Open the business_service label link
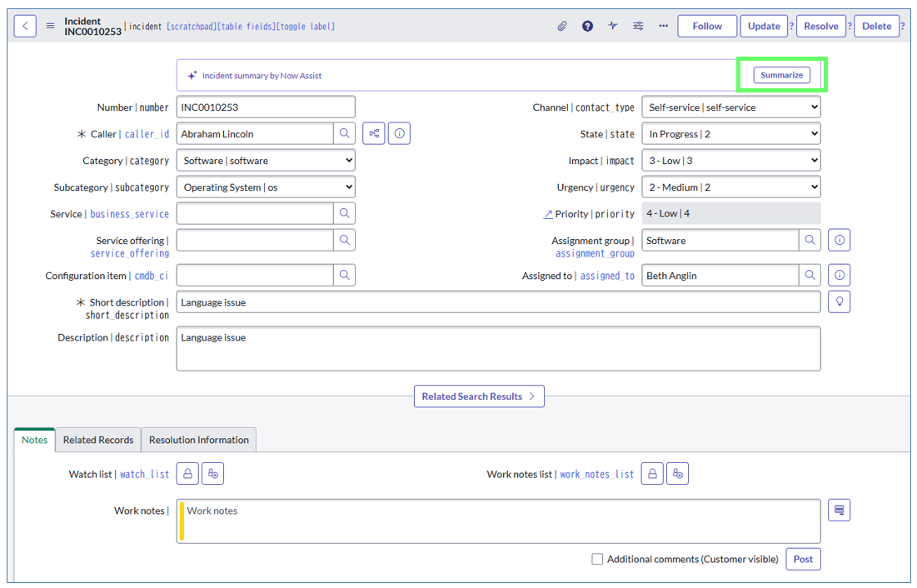 [x=129, y=214]
